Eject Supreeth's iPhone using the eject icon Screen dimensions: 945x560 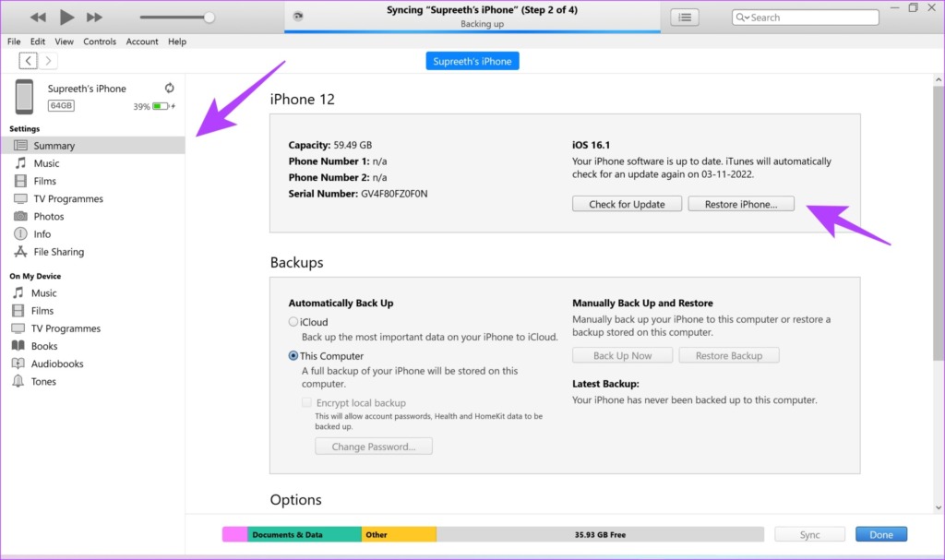pyautogui.click(x=170, y=88)
